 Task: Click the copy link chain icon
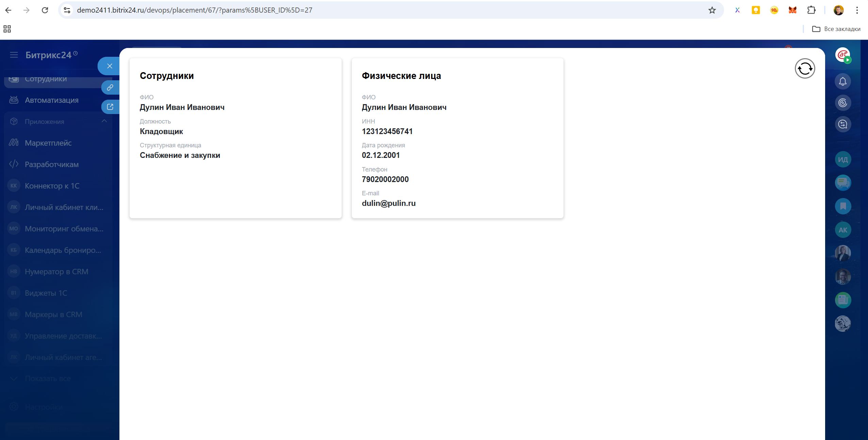pos(110,87)
